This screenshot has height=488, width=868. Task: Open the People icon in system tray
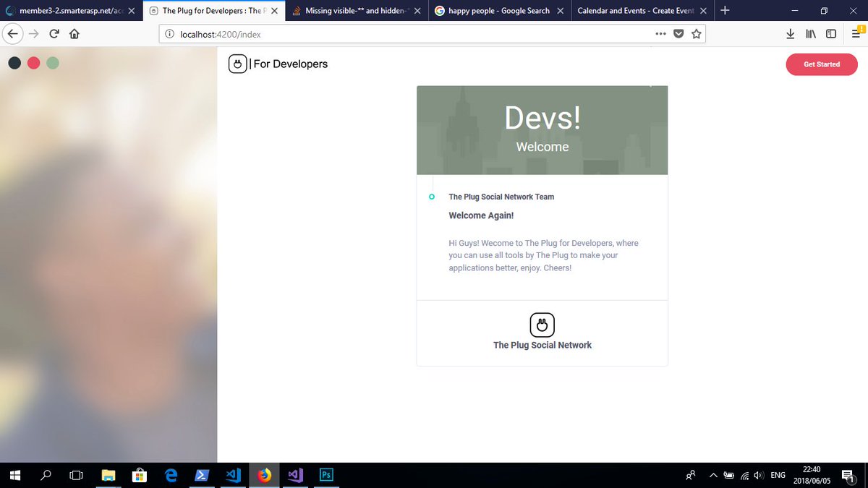pyautogui.click(x=691, y=475)
